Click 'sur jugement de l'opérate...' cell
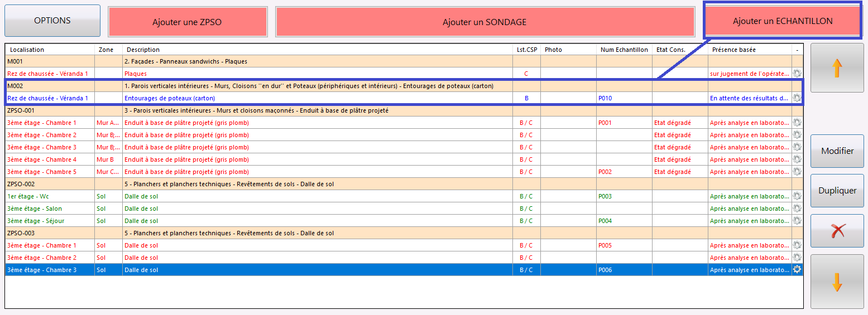Viewport: 868px width, 315px height. 750,74
